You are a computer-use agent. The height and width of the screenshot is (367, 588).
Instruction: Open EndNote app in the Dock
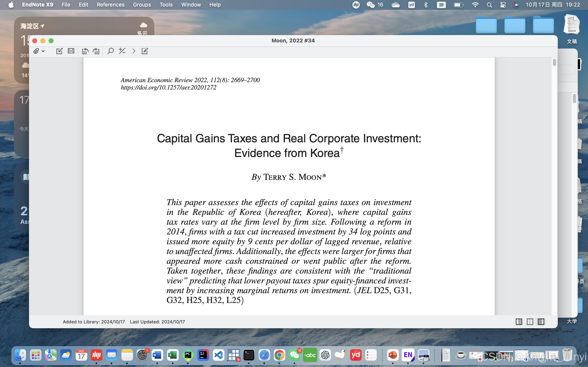(408, 355)
